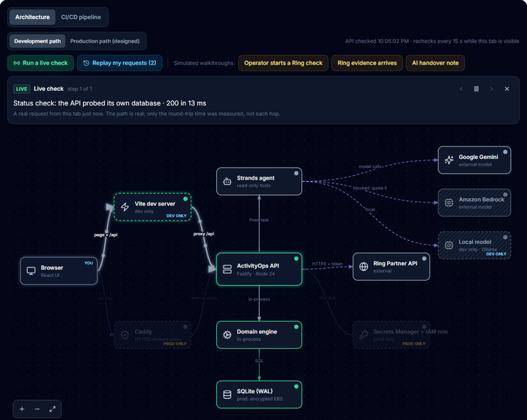Screen dimensions: 527x420
Task: Go to next live check step
Action: coord(491,89)
